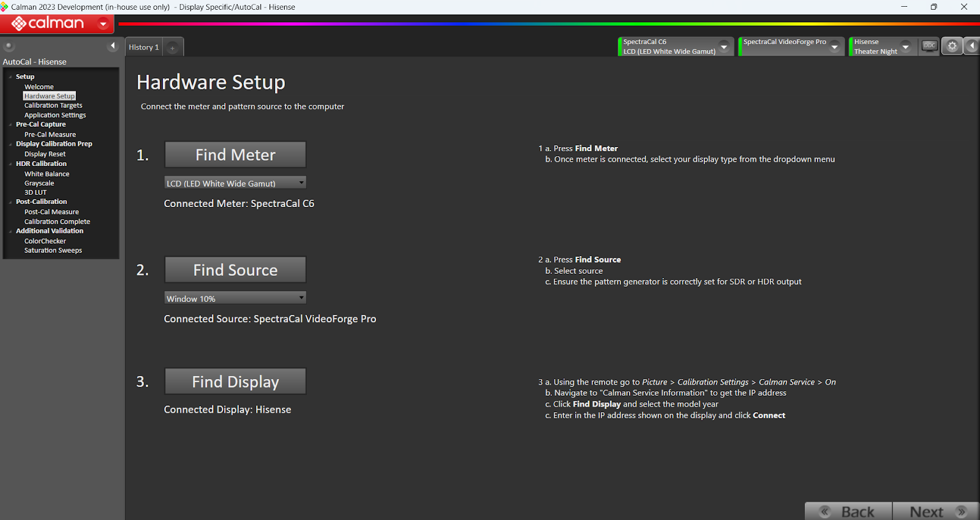Screen dimensions: 980x520
Task: Open the Application Settings step
Action: (55, 115)
